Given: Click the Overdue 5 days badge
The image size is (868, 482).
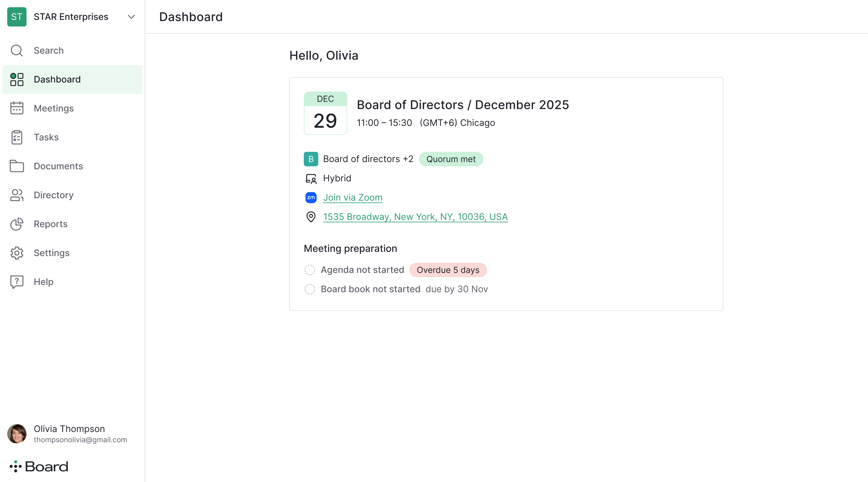Looking at the screenshot, I should click(448, 270).
